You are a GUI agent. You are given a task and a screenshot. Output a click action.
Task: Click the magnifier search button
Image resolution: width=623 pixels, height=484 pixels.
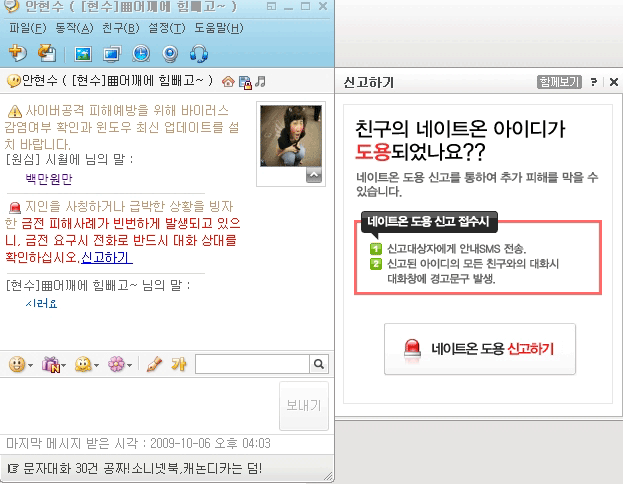pos(319,364)
